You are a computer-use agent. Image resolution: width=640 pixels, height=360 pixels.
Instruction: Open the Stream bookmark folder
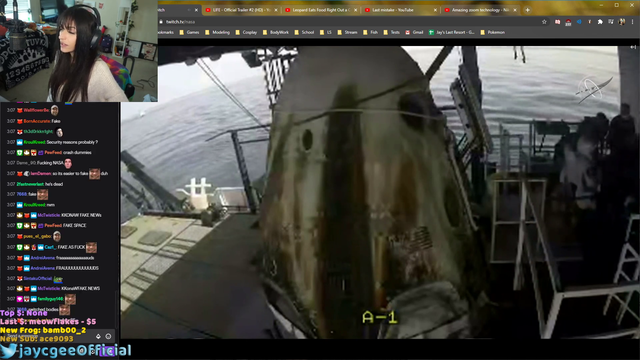click(347, 32)
